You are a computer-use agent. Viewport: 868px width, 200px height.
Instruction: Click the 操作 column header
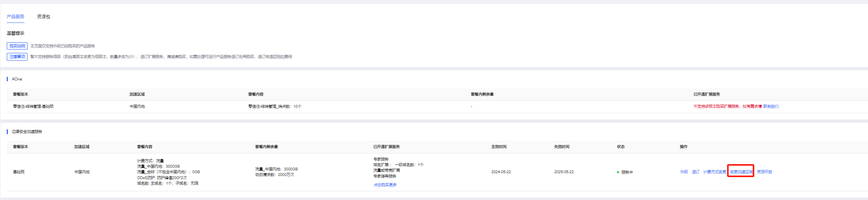coord(684,147)
